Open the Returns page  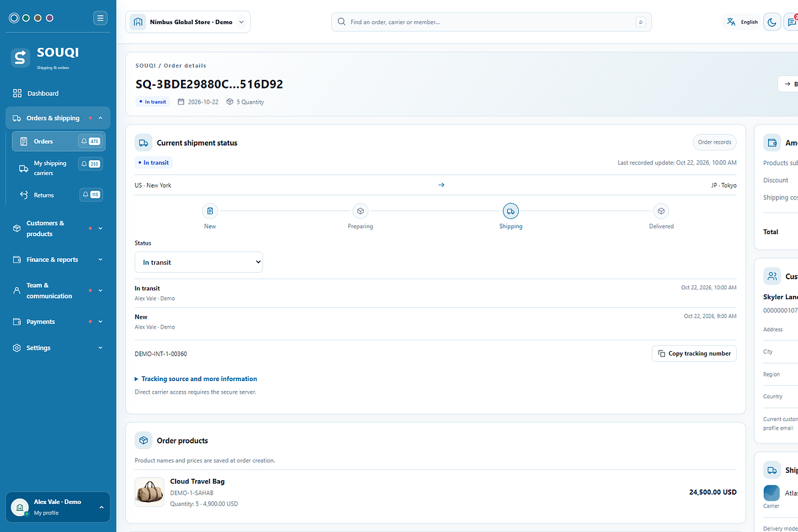click(59, 195)
